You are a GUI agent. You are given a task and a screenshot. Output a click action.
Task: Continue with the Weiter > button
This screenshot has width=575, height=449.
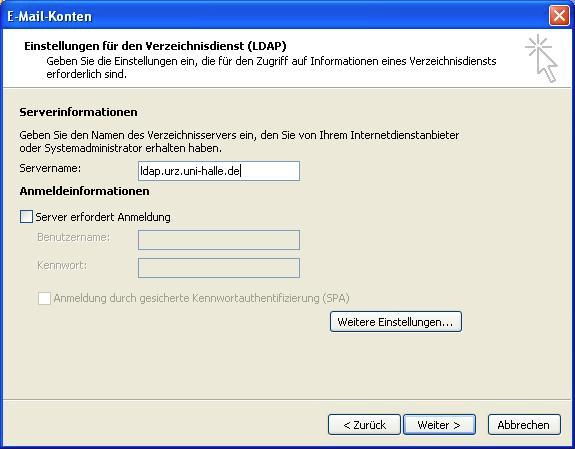coord(439,425)
